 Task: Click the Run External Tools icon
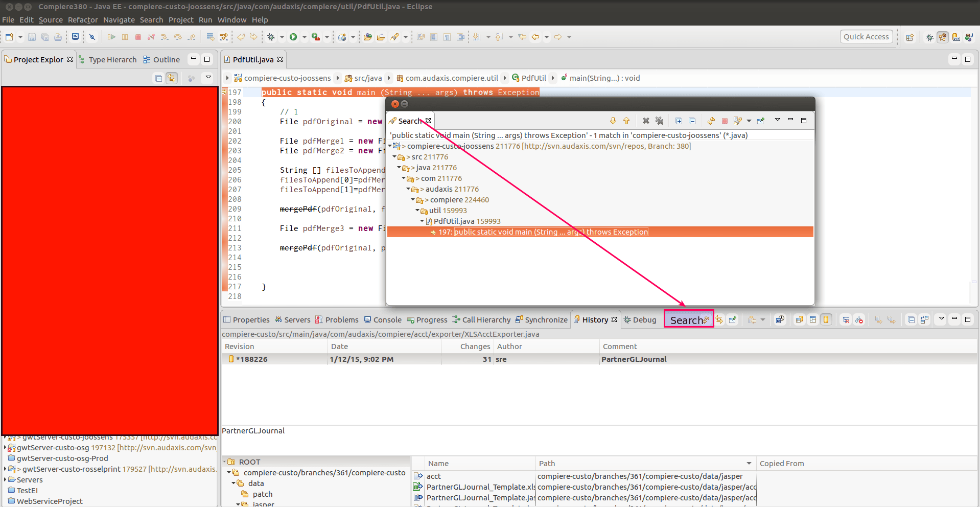coord(316,37)
